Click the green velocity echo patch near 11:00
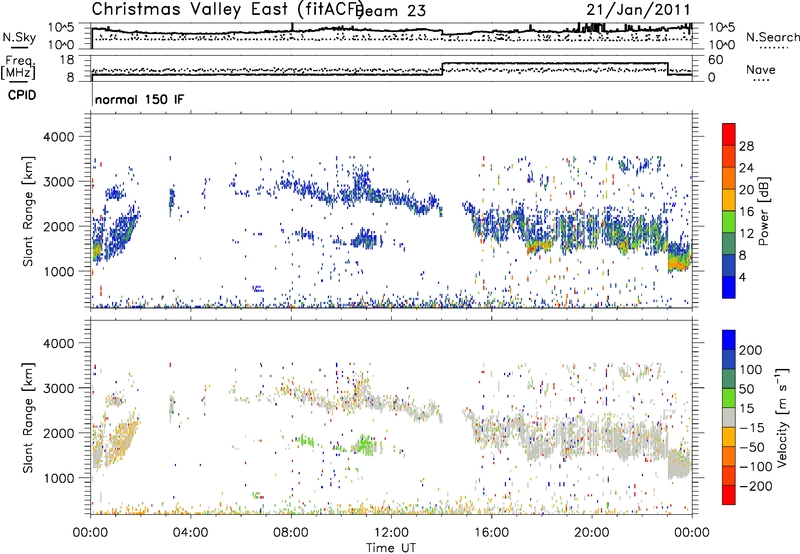Viewport: 800px width, 554px height. [365, 444]
